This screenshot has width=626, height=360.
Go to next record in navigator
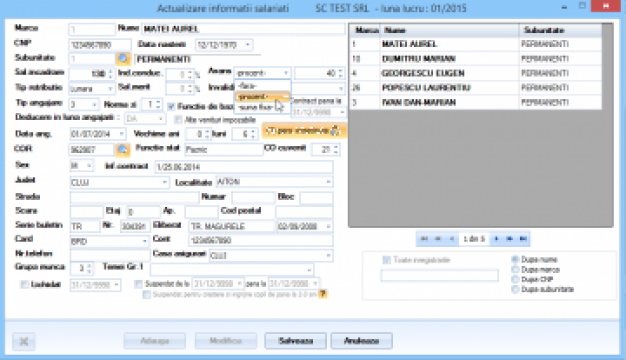496,239
